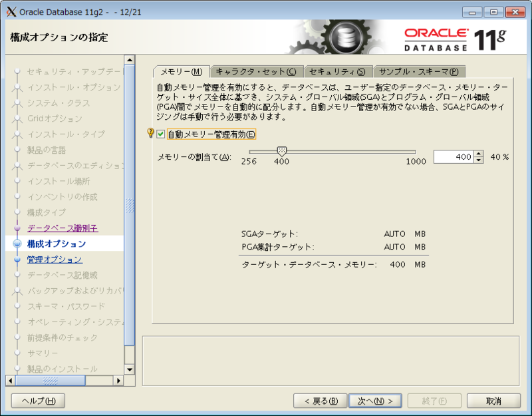Open help via the ヘルプ button
The height and width of the screenshot is (416, 532).
(x=36, y=401)
